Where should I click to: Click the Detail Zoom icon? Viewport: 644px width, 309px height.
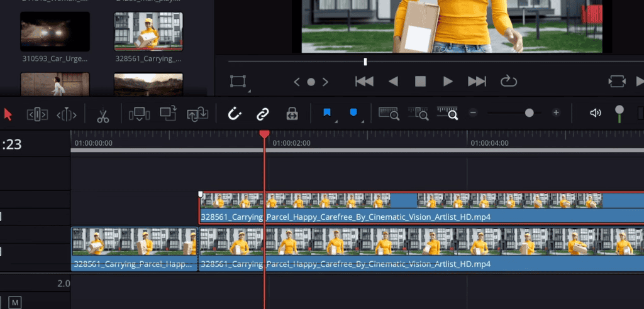418,113
